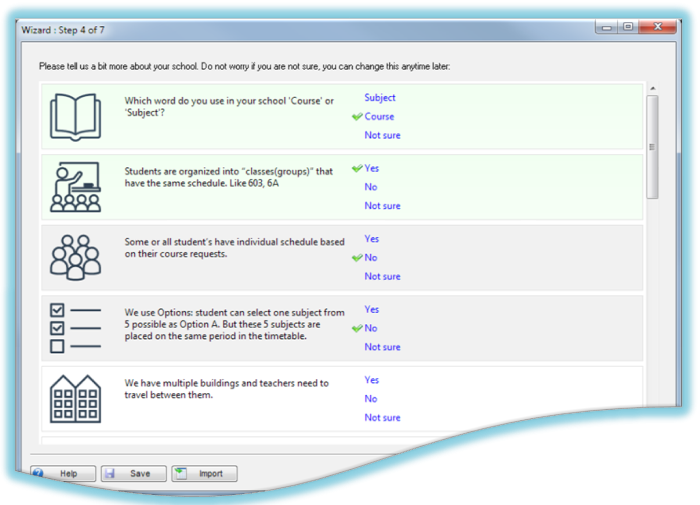The image size is (700, 505).
Task: Choose 'Not sure' for multiple buildings
Action: pos(382,418)
